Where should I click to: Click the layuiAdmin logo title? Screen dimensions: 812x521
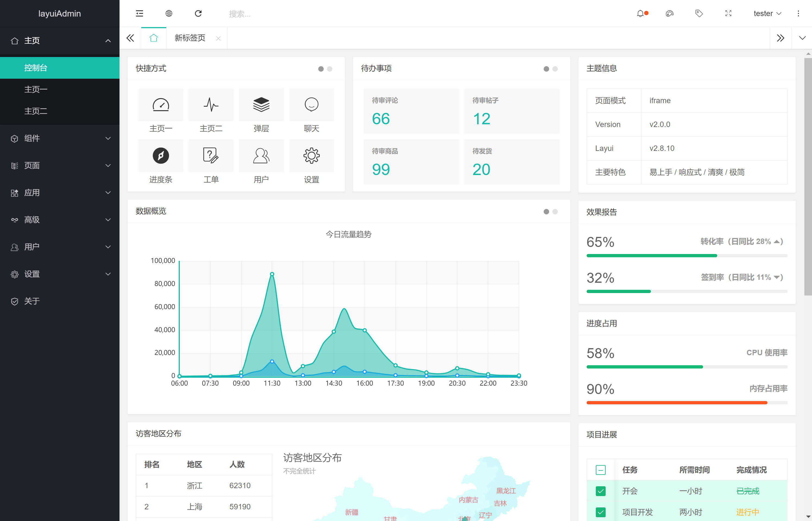click(59, 14)
